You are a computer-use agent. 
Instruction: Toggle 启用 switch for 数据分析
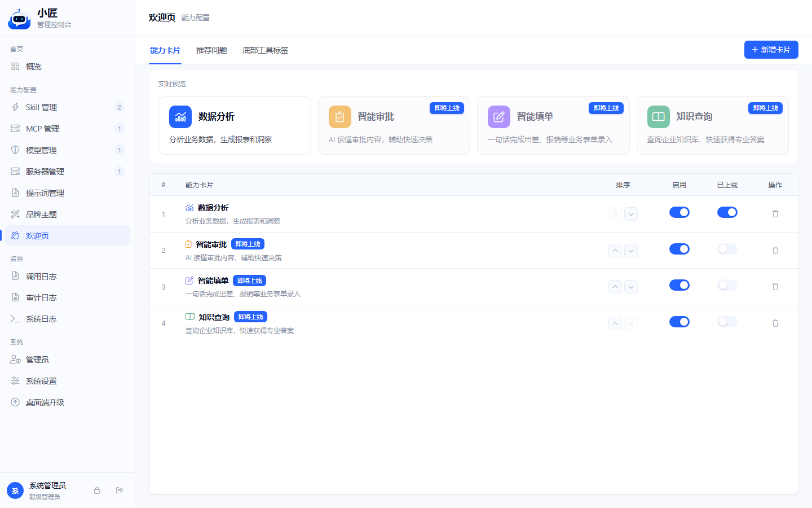click(679, 212)
